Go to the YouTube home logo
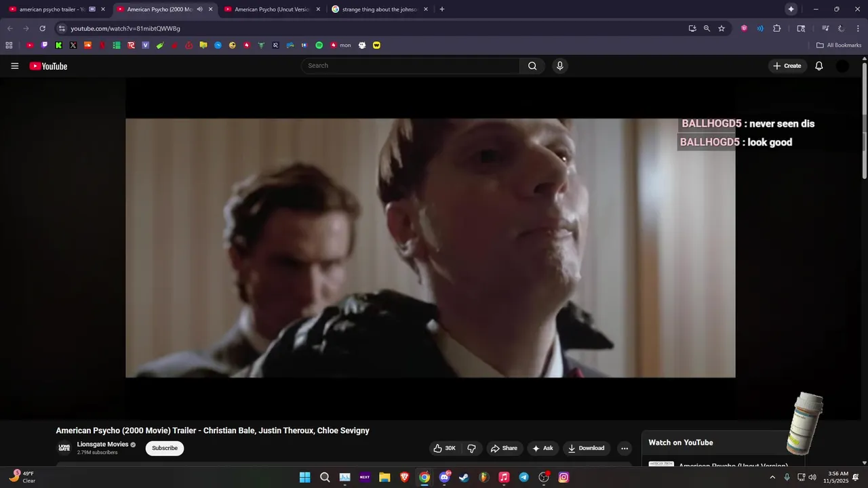Viewport: 868px width, 488px height. pyautogui.click(x=48, y=66)
